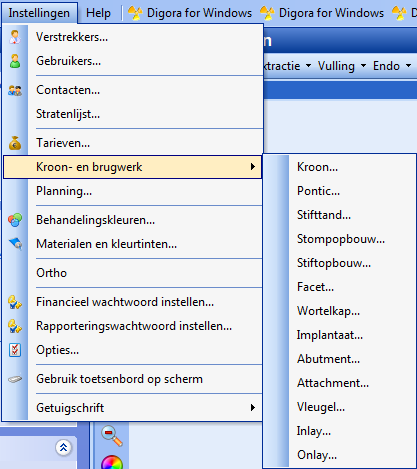The width and height of the screenshot is (417, 469).
Task: Launch the first Digora for Windows shortcut
Action: [x=190, y=13]
